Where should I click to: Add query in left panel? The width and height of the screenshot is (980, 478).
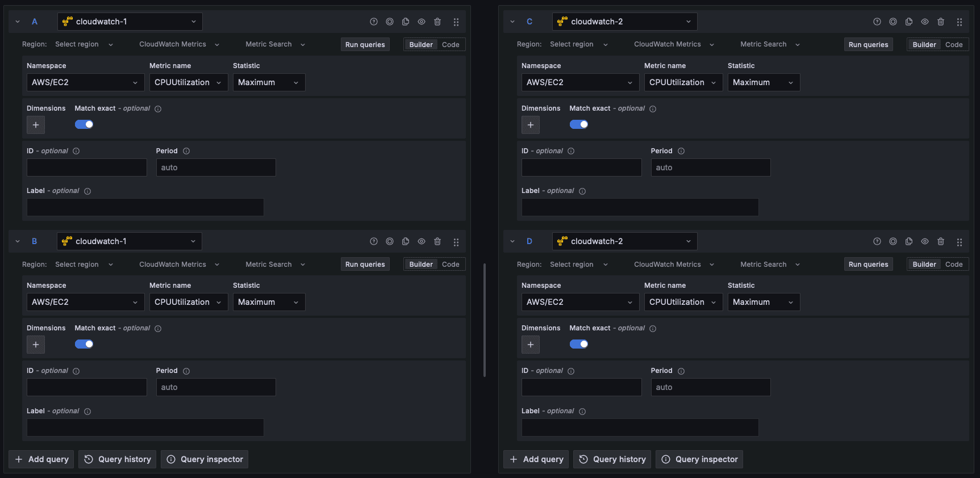coord(42,459)
